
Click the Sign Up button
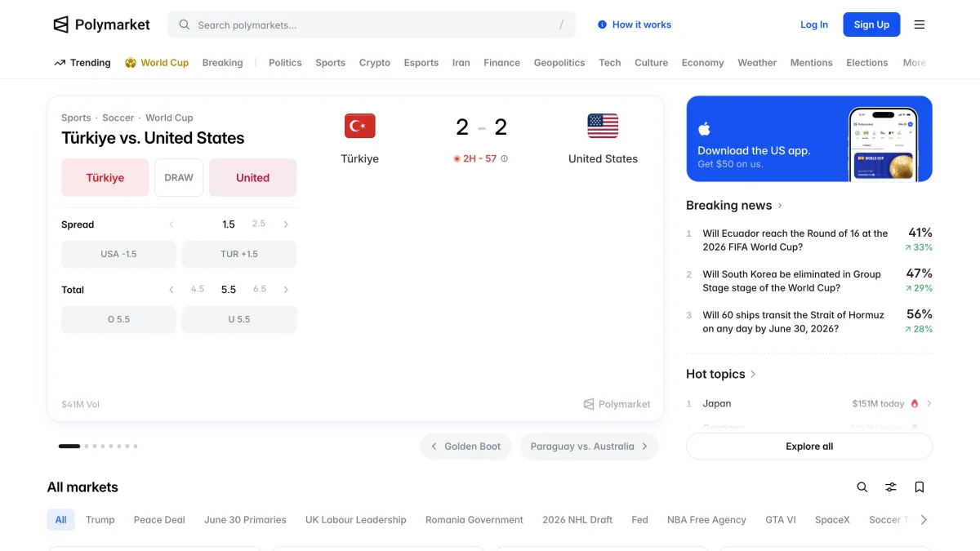coord(871,24)
